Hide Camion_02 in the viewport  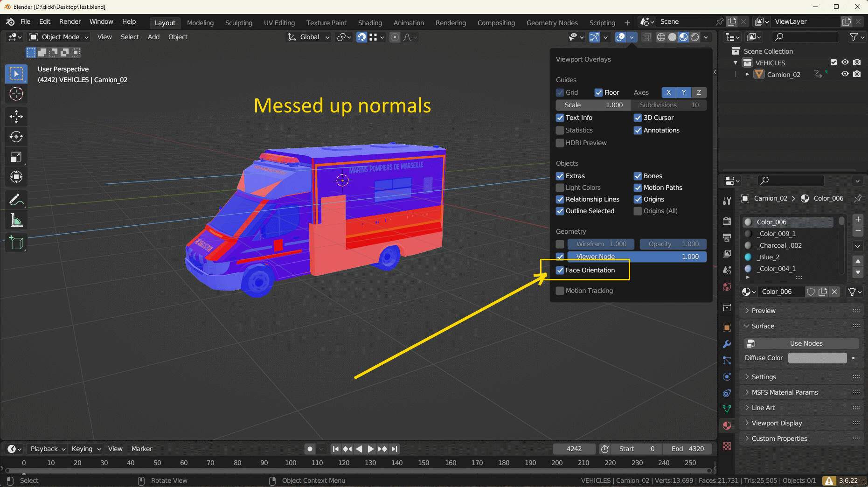pyautogui.click(x=845, y=74)
